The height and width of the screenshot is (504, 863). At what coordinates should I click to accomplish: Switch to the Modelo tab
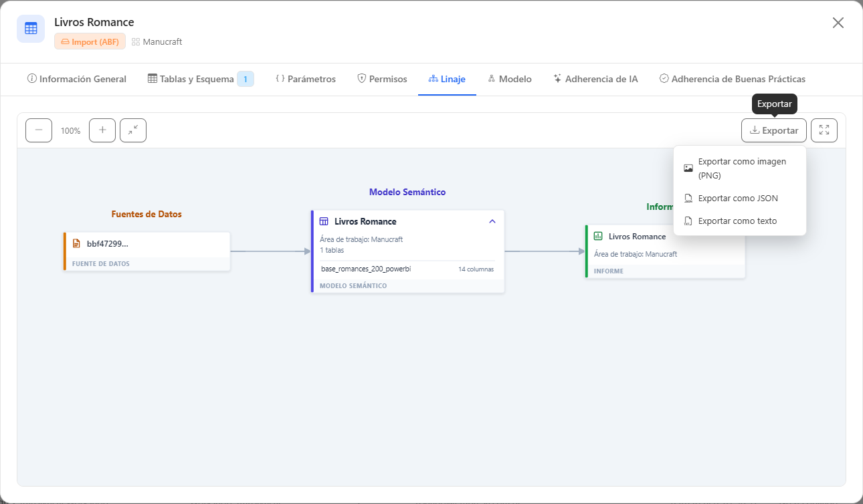(510, 79)
